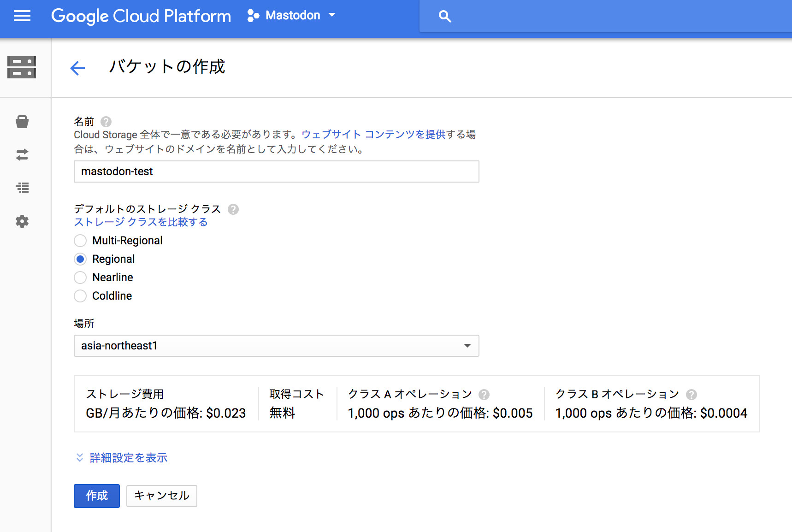Open the Mastodon project selector
Image resolution: width=792 pixels, height=532 pixels.
click(291, 16)
